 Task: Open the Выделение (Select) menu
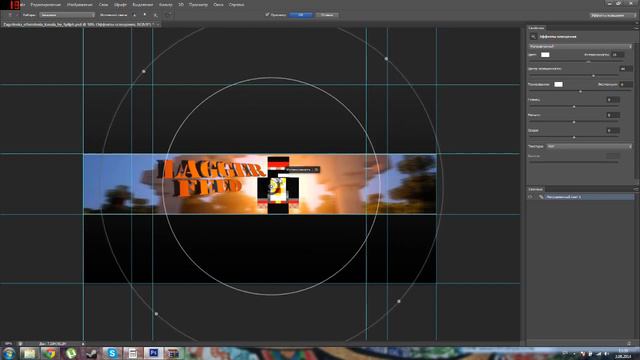143,4
